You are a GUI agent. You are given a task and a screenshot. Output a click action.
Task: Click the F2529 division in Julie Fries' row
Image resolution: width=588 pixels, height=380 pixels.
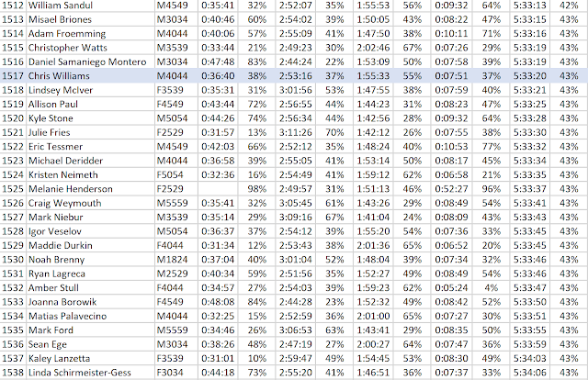(170, 133)
